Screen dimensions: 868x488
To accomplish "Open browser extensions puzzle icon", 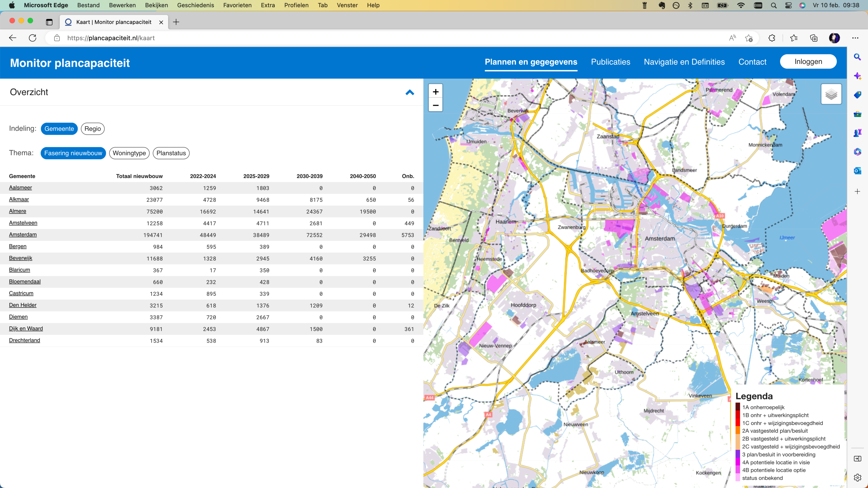I will pos(772,38).
